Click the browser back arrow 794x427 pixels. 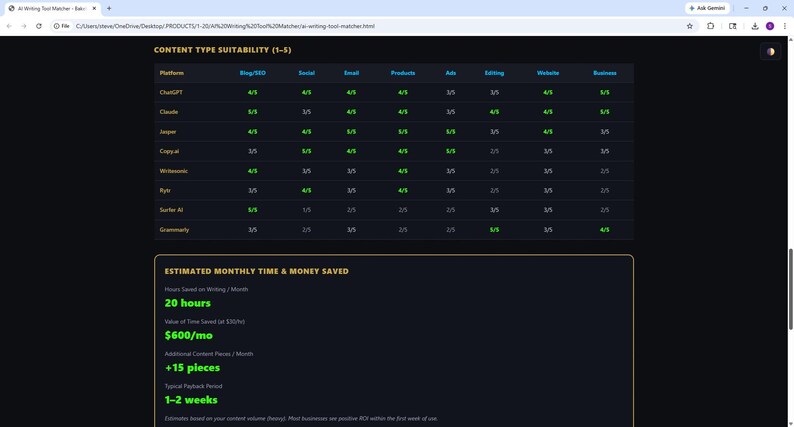tap(9, 26)
